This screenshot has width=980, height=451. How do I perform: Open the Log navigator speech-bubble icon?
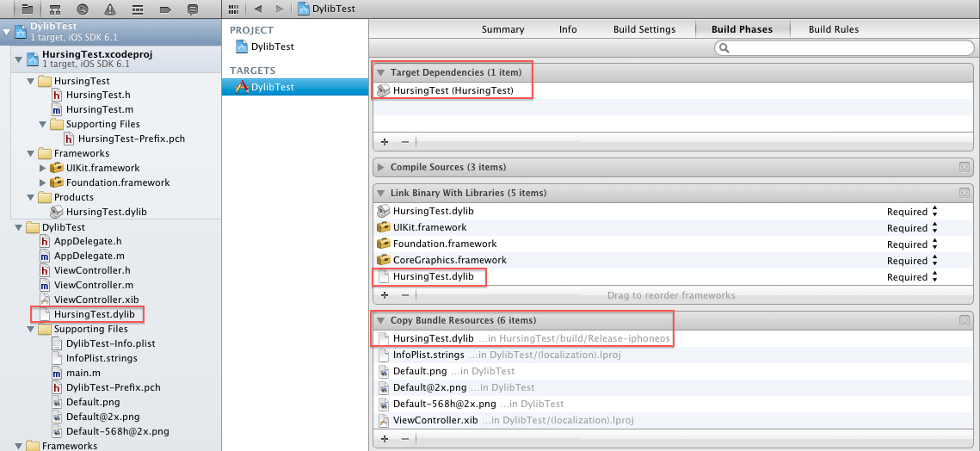tap(193, 9)
